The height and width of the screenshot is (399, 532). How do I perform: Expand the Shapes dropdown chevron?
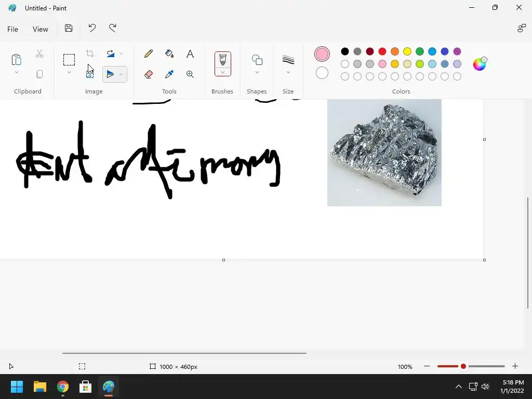click(x=257, y=72)
